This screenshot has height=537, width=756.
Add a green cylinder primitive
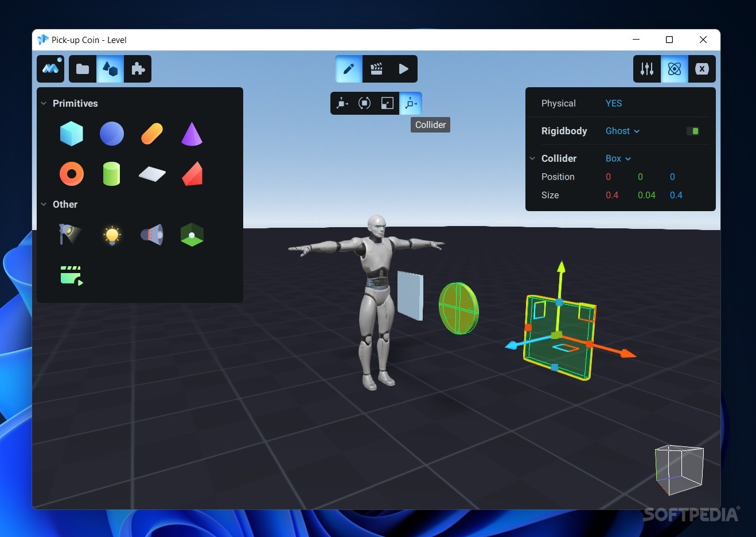111,174
